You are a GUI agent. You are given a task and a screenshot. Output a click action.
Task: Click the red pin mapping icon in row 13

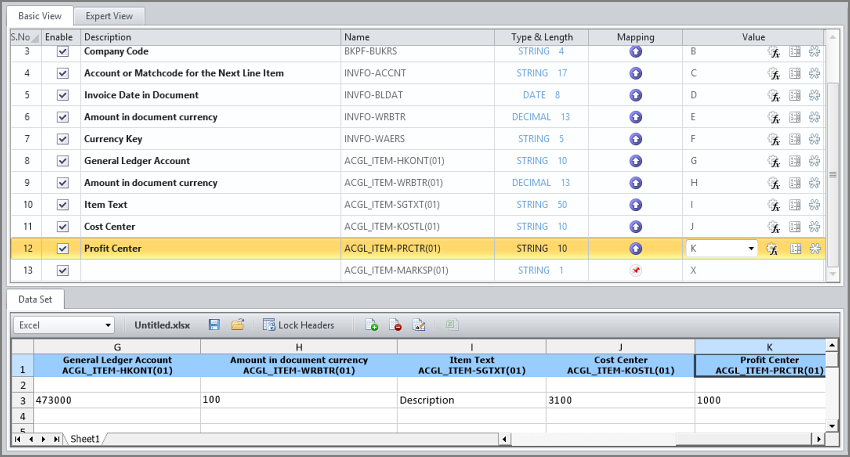click(635, 271)
